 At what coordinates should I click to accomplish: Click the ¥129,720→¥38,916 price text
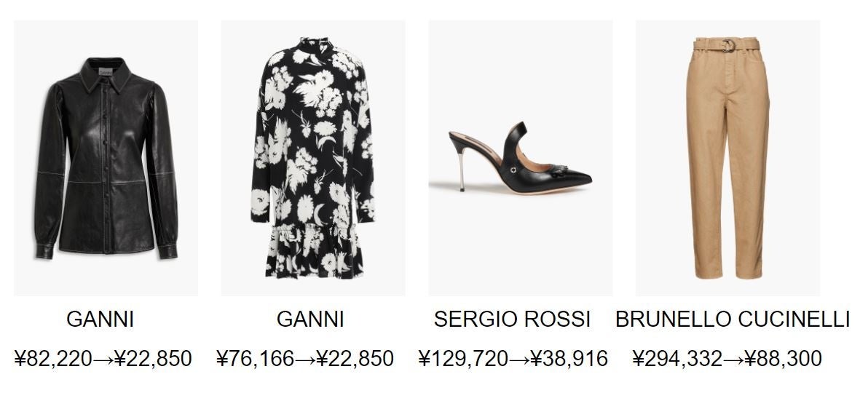513,359
